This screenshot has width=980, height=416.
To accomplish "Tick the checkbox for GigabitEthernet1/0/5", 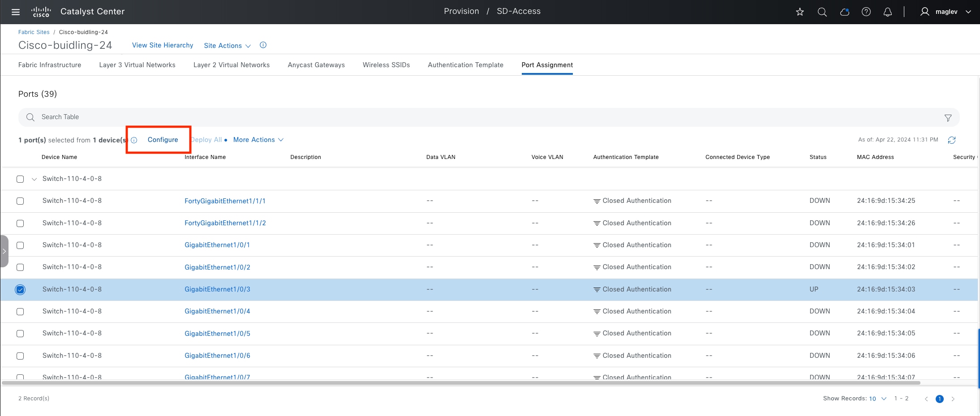I will pyautogui.click(x=20, y=334).
